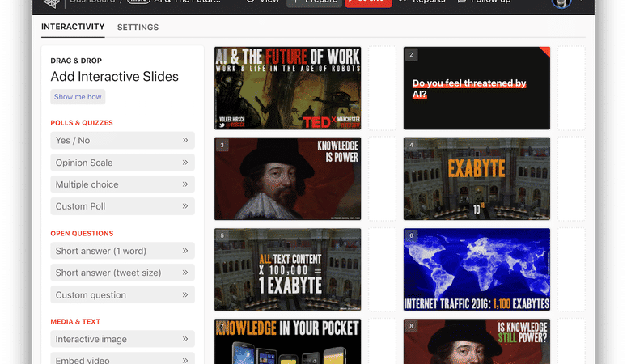This screenshot has width=627, height=364.
Task: Switch to the Interactivity tab
Action: tap(73, 27)
